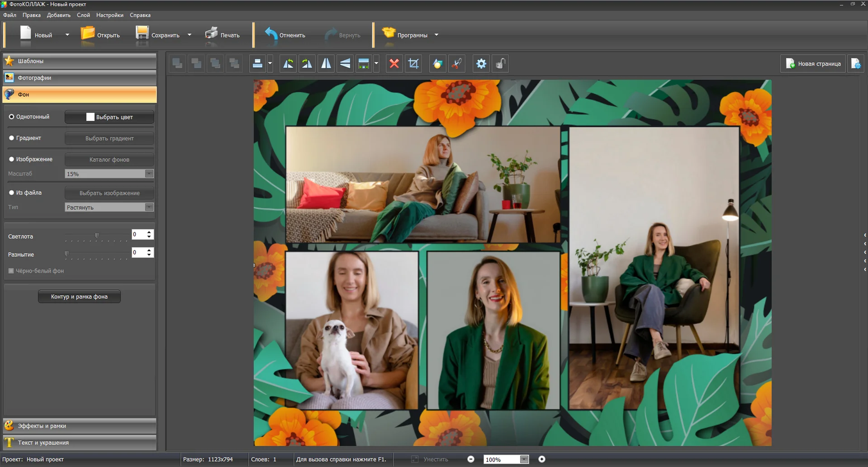This screenshot has height=467, width=868.
Task: Expand the Масштаб 15% dropdown
Action: [149, 174]
